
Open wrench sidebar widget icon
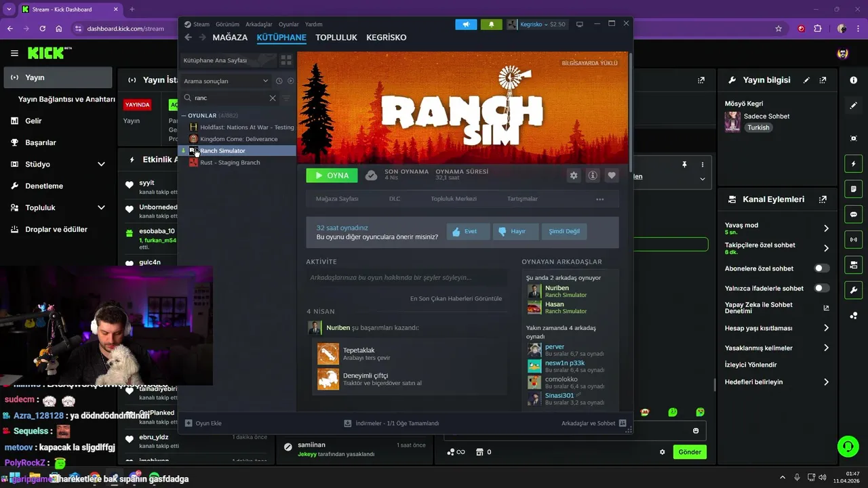(x=854, y=290)
